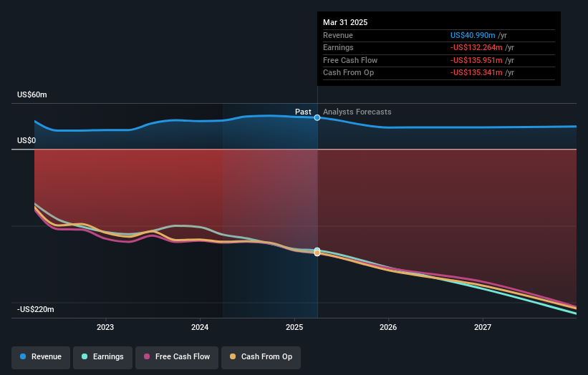Click the -US$135.951m free cash flow value

tap(476, 60)
